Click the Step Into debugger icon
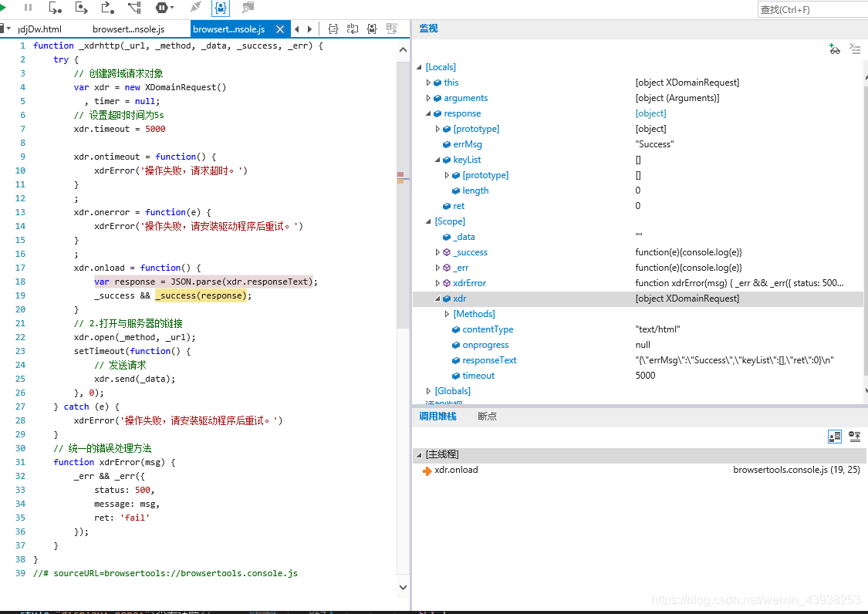 tap(55, 8)
